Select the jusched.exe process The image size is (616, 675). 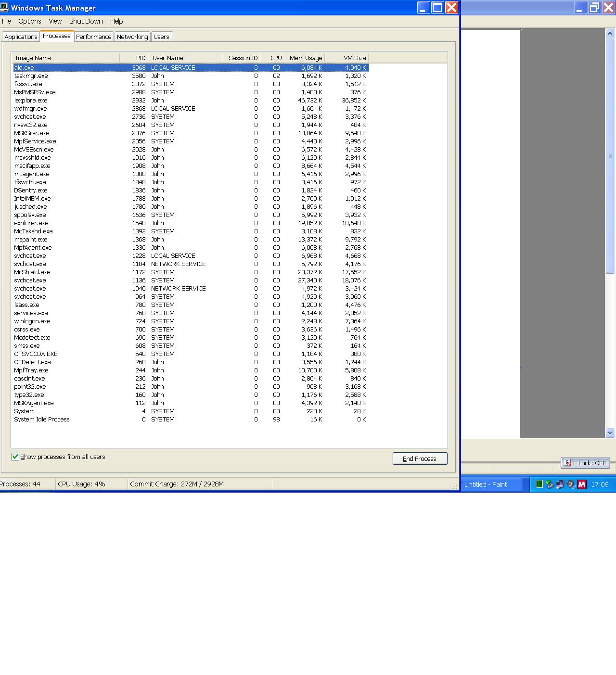tap(191, 207)
